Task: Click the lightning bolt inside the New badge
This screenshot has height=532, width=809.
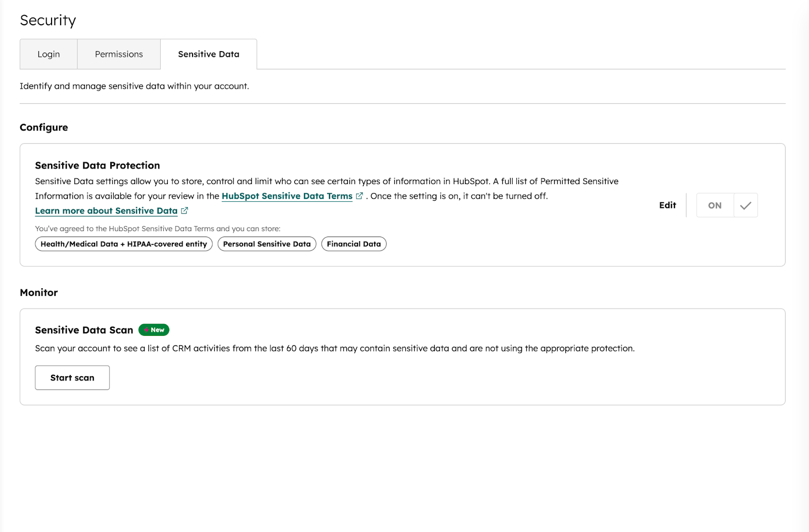Action: [x=147, y=330]
